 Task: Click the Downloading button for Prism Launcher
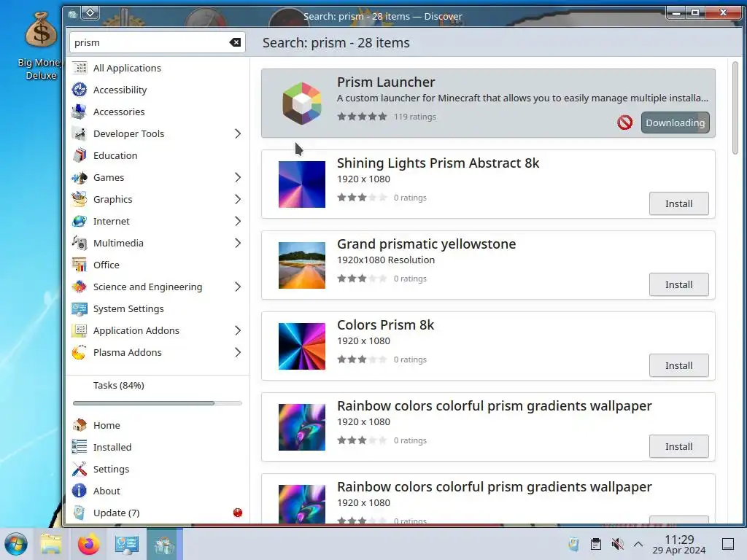pos(675,122)
